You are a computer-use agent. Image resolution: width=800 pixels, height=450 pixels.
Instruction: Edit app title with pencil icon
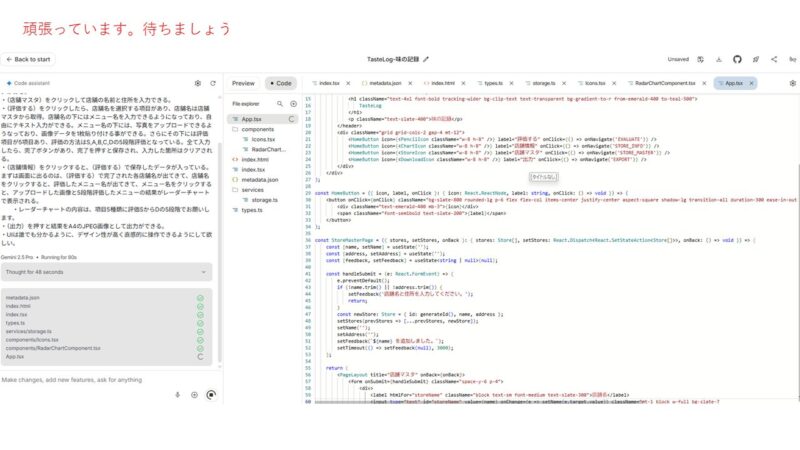[x=426, y=60]
